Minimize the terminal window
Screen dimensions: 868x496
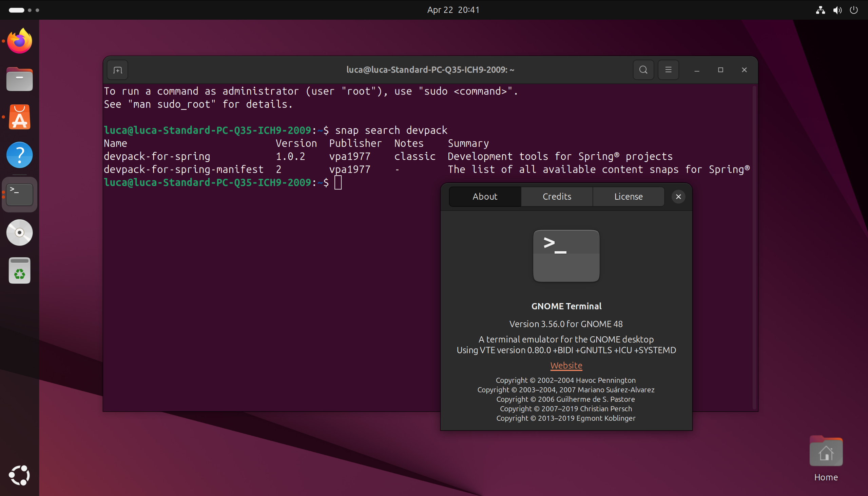click(697, 70)
